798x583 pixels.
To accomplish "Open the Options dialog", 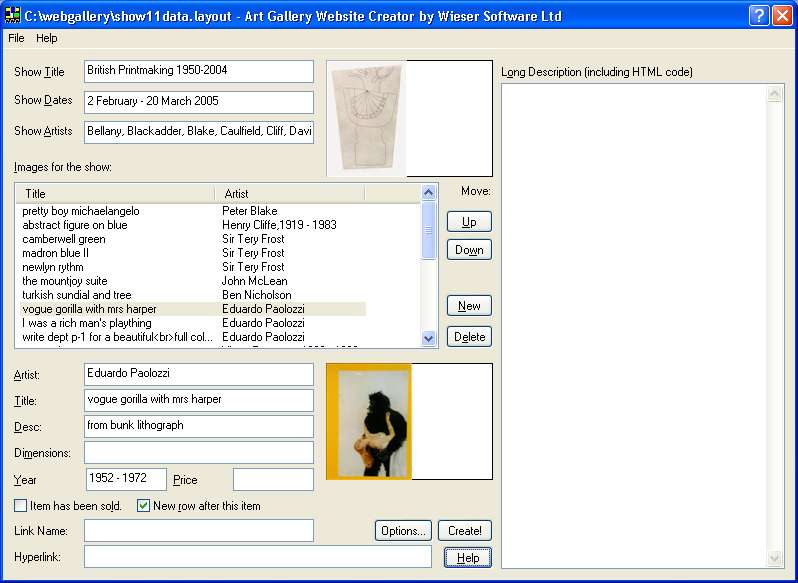I will pos(404,531).
